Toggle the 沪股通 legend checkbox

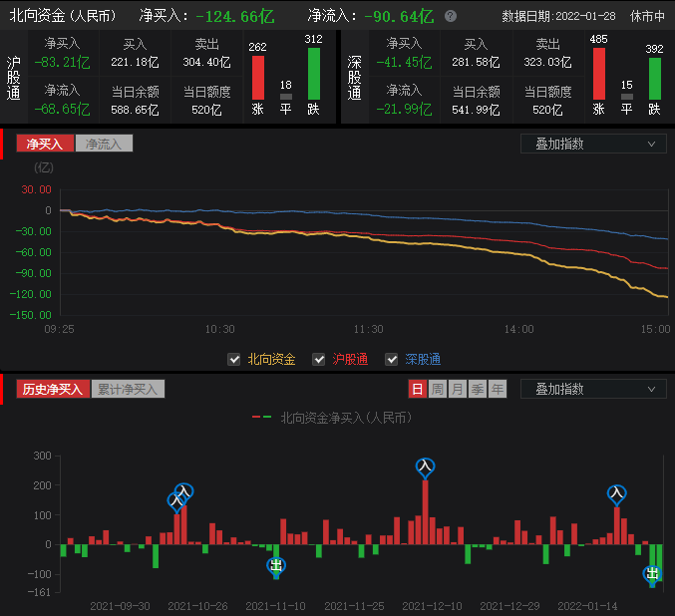[x=319, y=359]
